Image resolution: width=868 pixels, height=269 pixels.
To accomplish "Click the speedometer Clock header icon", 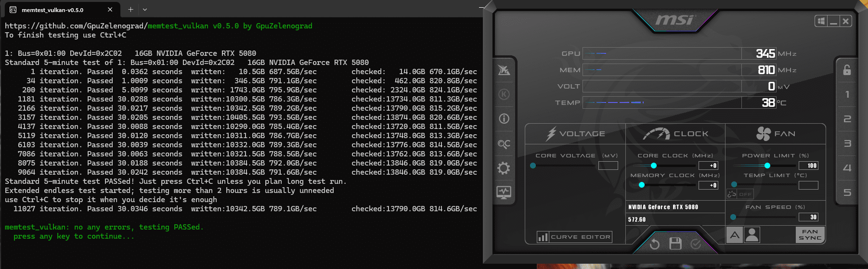I will point(656,134).
